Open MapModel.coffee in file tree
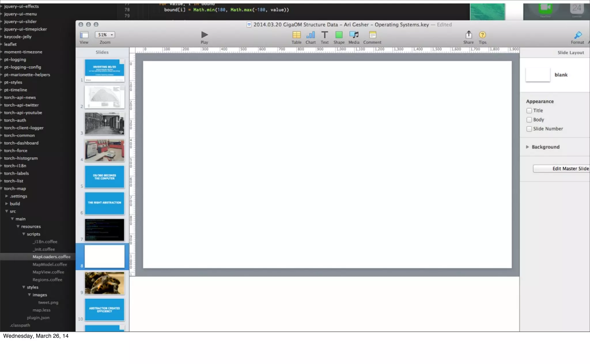590x364 pixels. pos(50,264)
